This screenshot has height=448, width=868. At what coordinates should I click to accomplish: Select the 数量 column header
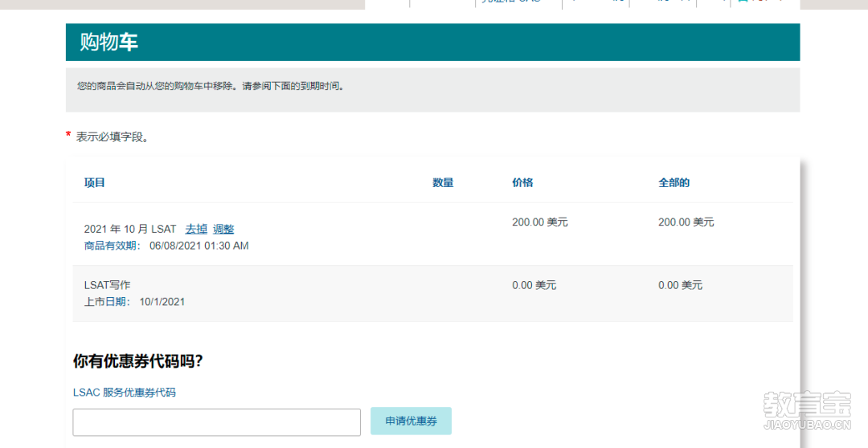pos(443,182)
